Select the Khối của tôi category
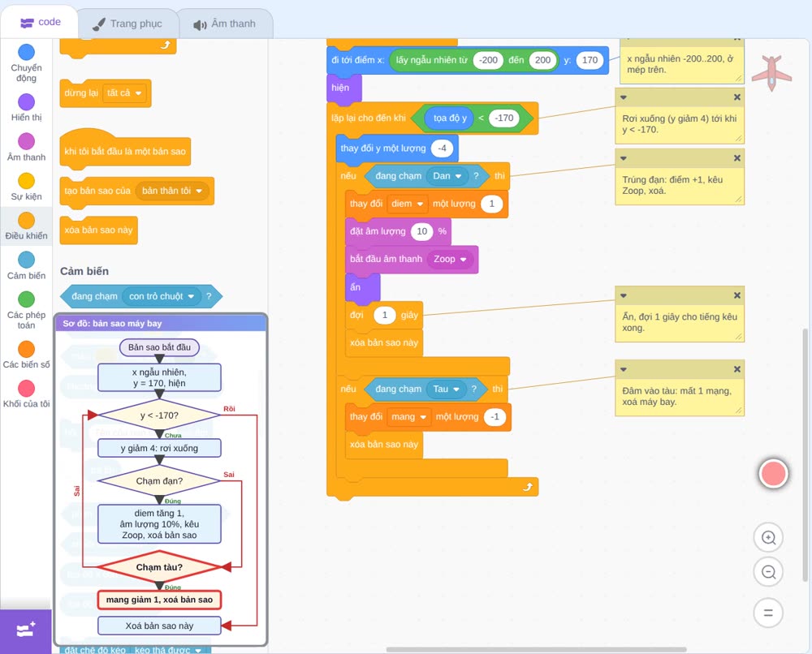 tap(26, 394)
